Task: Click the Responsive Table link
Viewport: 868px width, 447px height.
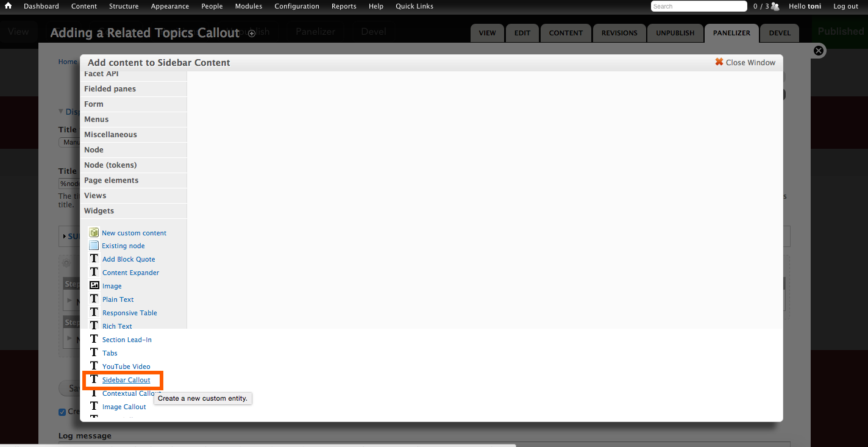Action: click(x=130, y=313)
